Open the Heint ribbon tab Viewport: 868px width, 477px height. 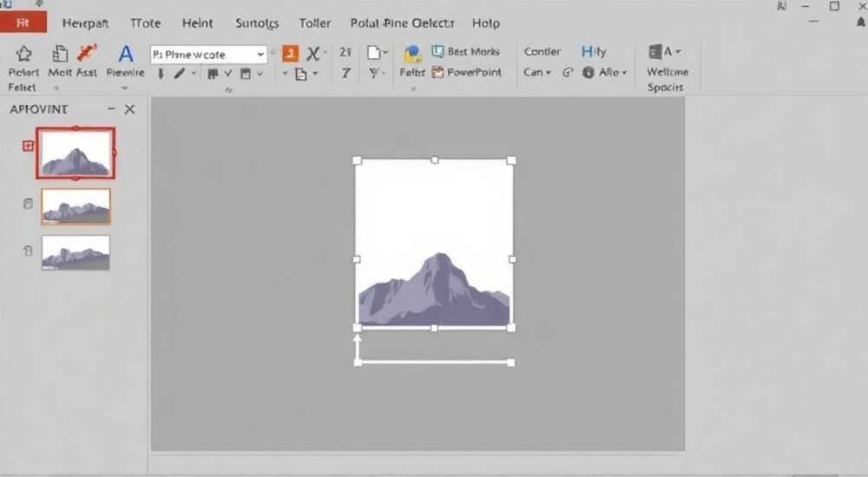click(197, 23)
